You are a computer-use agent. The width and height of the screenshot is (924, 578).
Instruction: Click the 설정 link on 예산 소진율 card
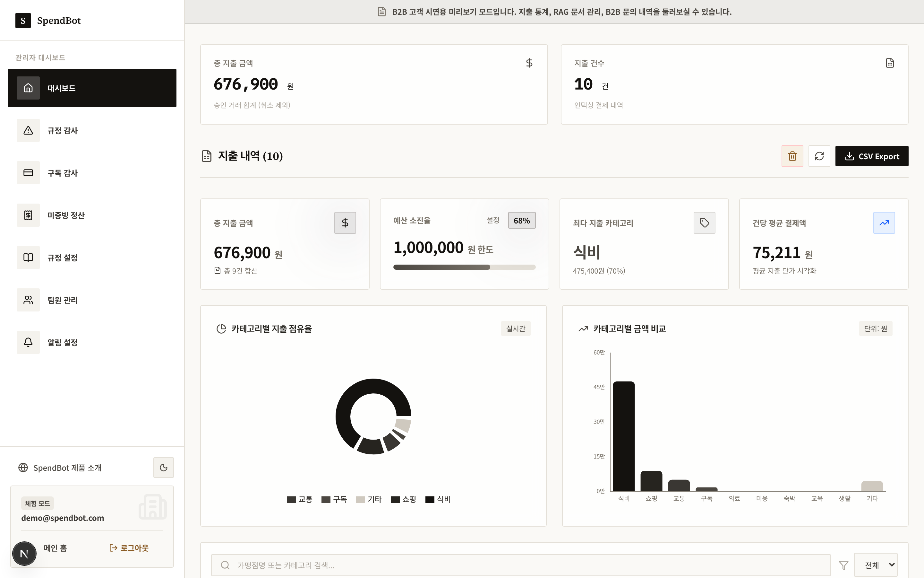[493, 220]
